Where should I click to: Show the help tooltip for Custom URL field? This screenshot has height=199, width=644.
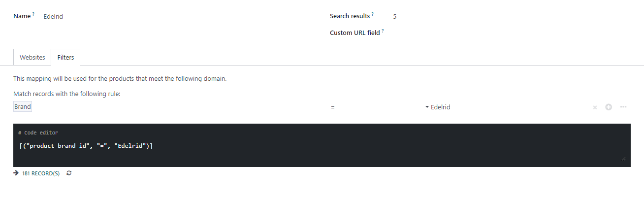(383, 31)
